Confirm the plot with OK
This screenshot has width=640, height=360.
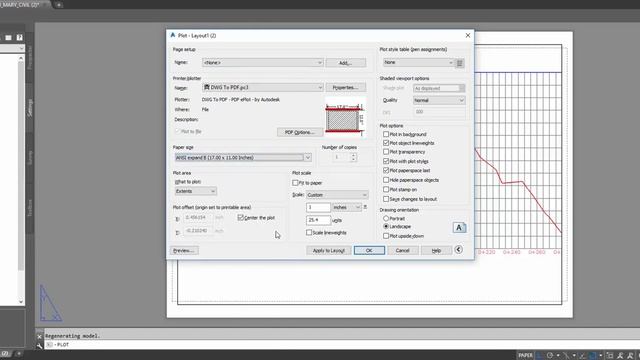click(x=369, y=250)
